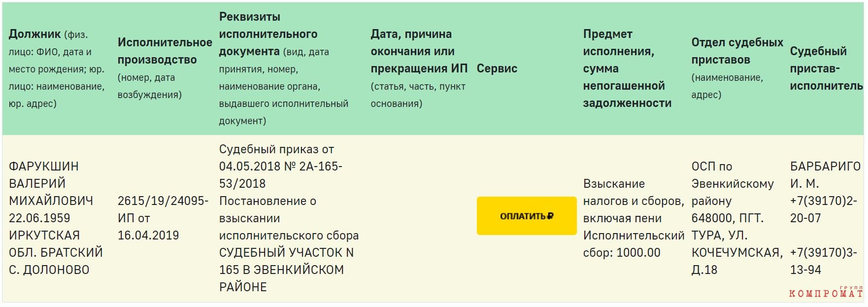Click the Реквизиты исполнительного документа header
This screenshot has width=868, height=307.
pos(284,68)
